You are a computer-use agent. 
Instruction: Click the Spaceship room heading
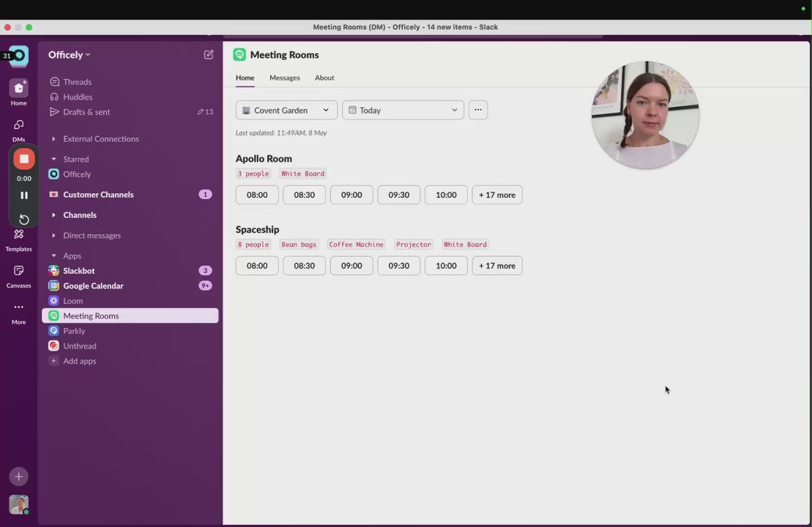tap(258, 229)
